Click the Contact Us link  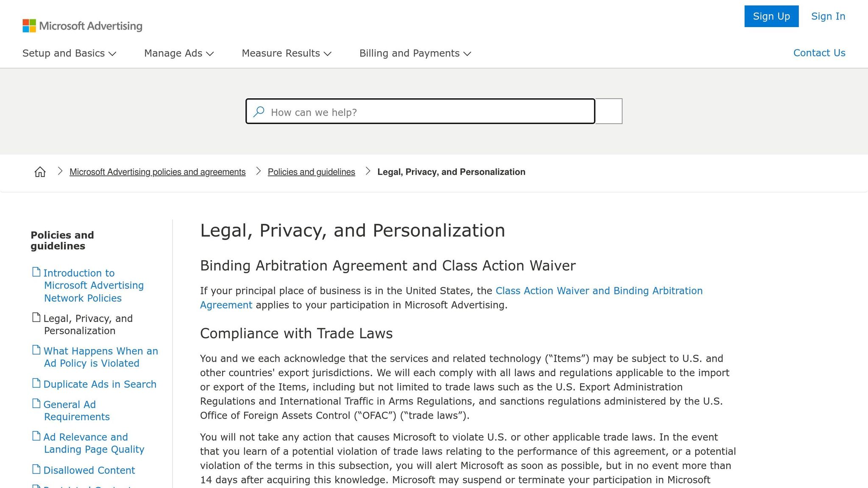tap(819, 53)
